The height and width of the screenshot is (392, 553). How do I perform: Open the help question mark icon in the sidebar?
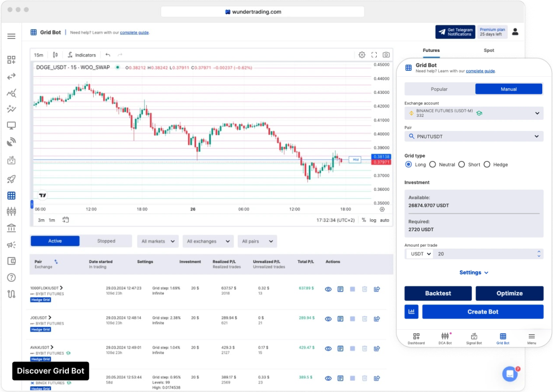click(x=11, y=277)
